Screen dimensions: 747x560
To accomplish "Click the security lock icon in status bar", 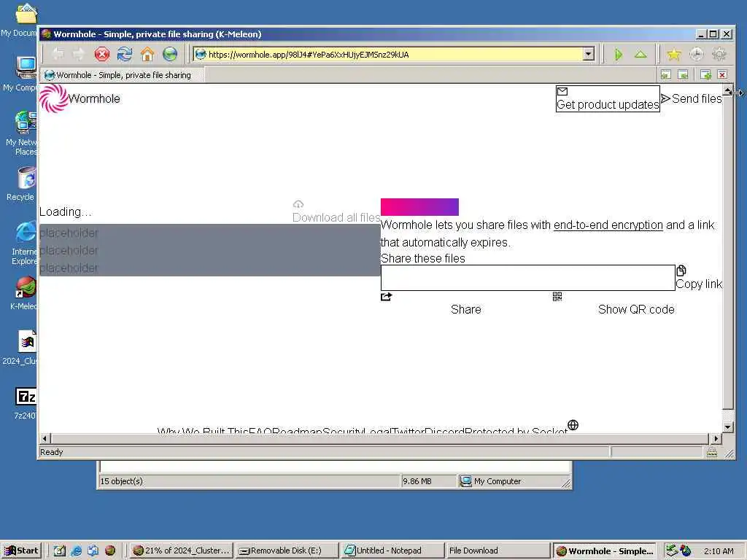I will click(x=712, y=452).
